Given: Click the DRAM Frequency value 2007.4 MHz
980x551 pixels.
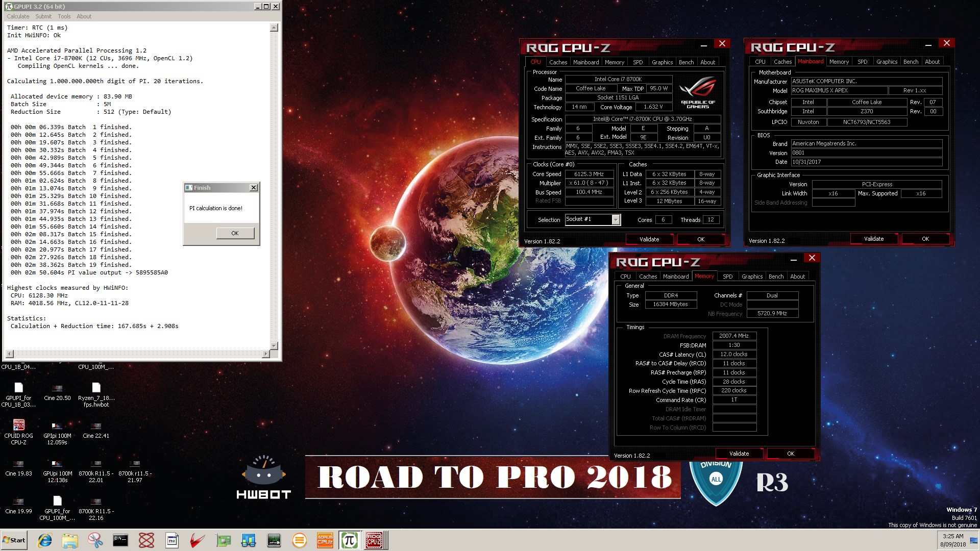Looking at the screenshot, I should [x=734, y=336].
